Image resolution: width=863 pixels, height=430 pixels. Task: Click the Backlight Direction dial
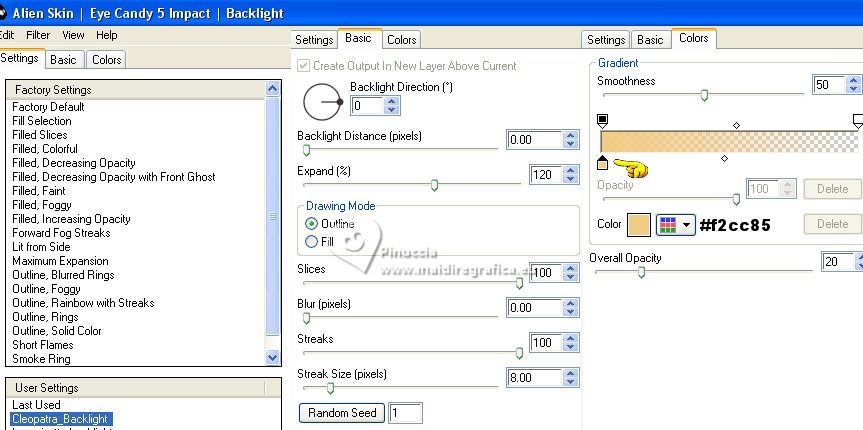(323, 102)
